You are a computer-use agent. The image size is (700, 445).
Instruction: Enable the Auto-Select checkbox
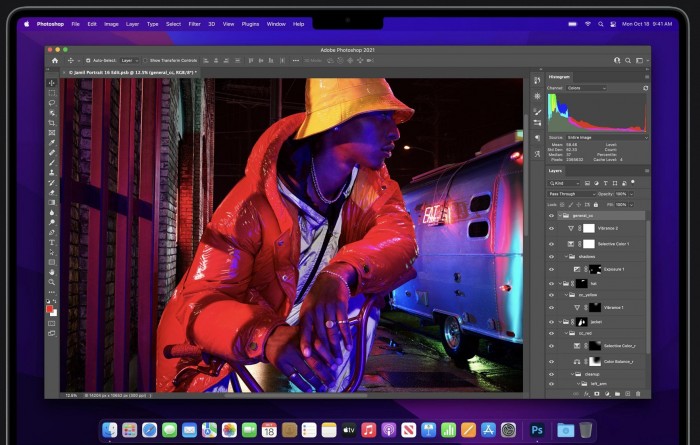[x=86, y=60]
